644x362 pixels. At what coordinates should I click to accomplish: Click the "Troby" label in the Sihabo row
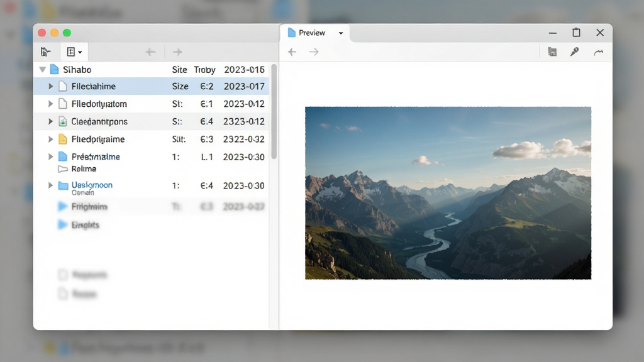point(204,70)
